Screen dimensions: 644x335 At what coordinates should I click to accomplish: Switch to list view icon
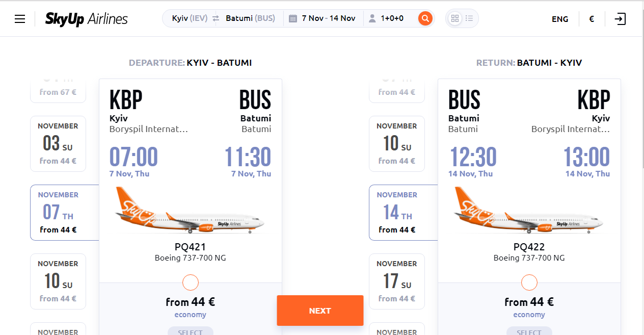tap(469, 19)
